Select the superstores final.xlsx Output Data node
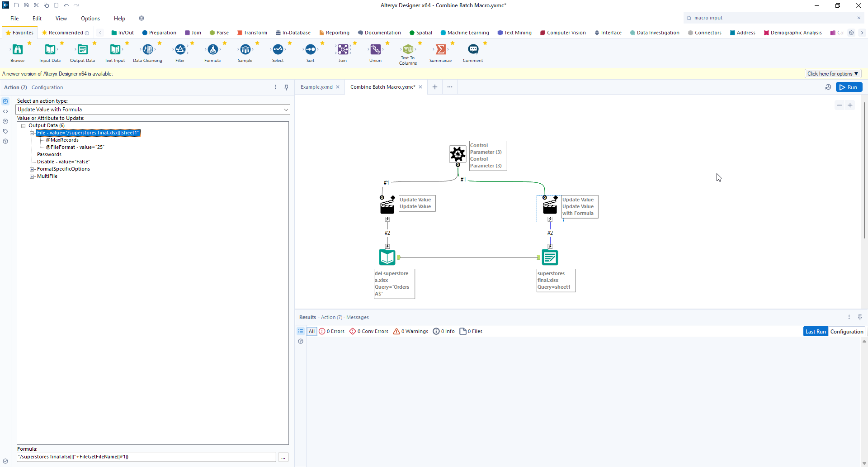Screen dimensions: 868x467 pos(550,257)
